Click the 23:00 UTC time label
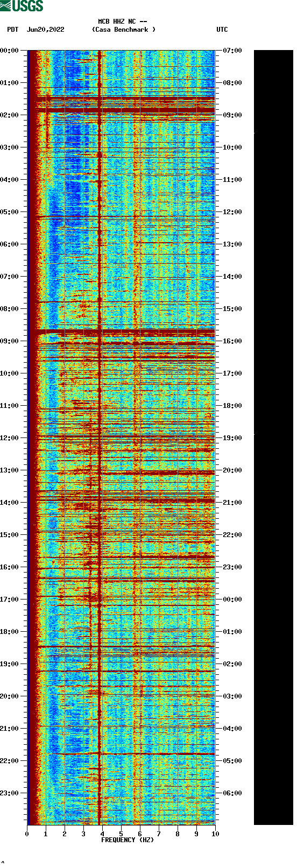This screenshot has width=297, height=868. pos(232,567)
